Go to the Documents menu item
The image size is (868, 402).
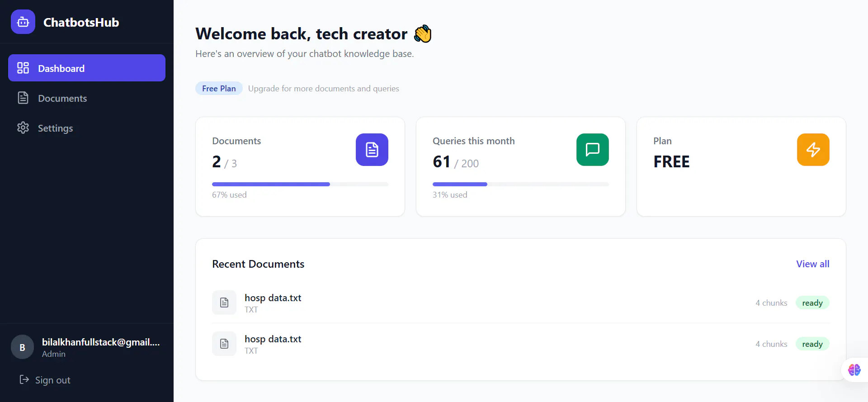[87, 98]
